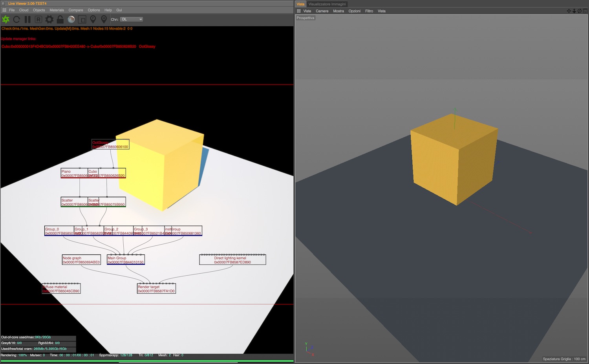This screenshot has height=364, width=589.
Task: Open the Camere menu in the viewport
Action: 322,11
